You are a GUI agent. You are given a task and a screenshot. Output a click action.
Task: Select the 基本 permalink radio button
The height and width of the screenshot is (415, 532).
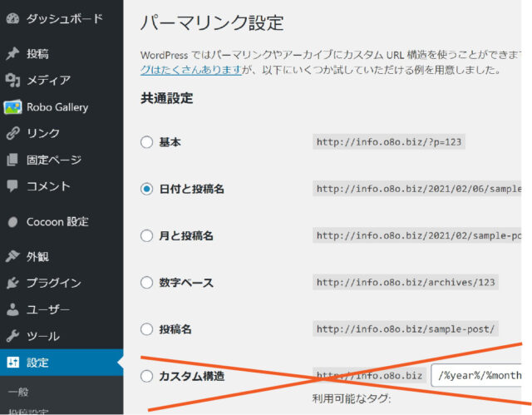tap(147, 142)
